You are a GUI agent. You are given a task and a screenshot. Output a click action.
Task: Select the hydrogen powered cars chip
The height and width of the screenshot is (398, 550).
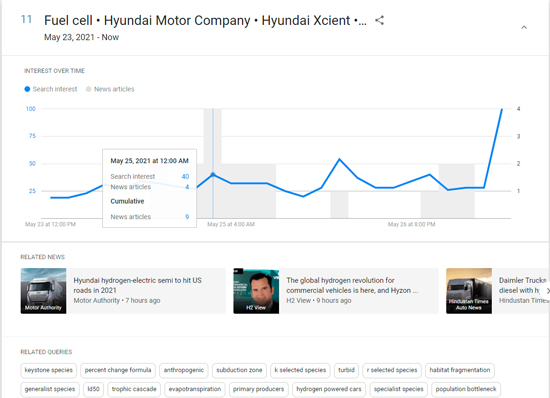[329, 389]
